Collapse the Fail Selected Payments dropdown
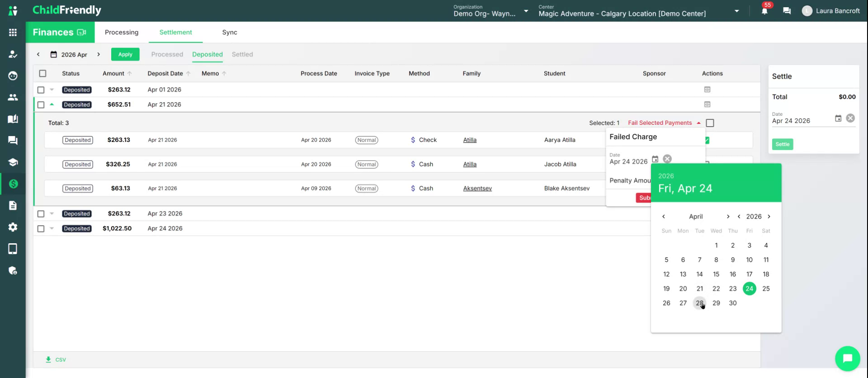 (x=698, y=123)
